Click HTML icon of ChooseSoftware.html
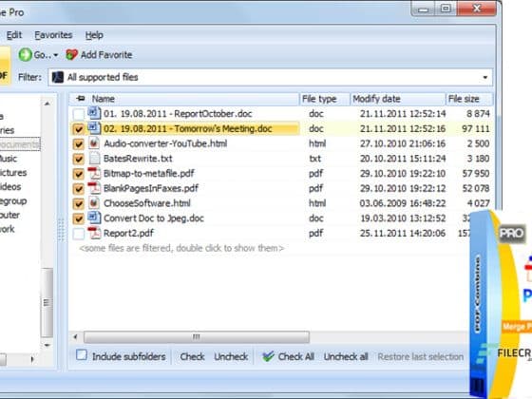532x399 pixels. coord(94,203)
